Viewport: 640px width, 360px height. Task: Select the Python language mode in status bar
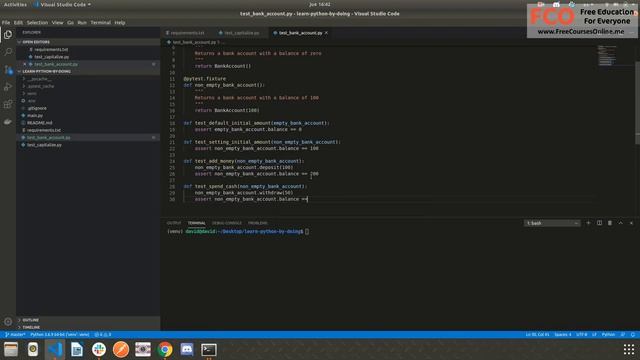pos(608,335)
